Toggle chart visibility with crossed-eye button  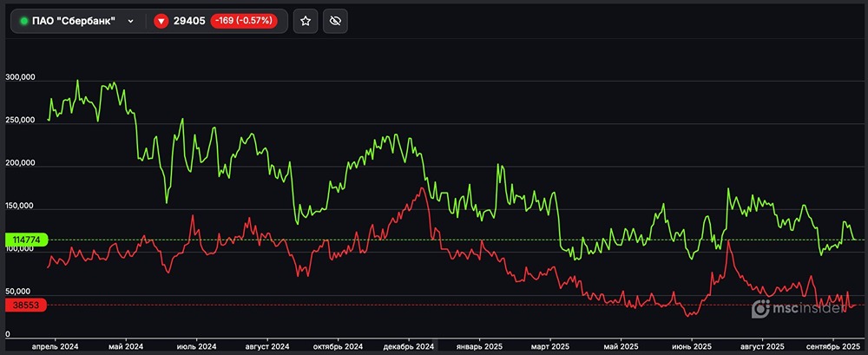pyautogui.click(x=335, y=21)
